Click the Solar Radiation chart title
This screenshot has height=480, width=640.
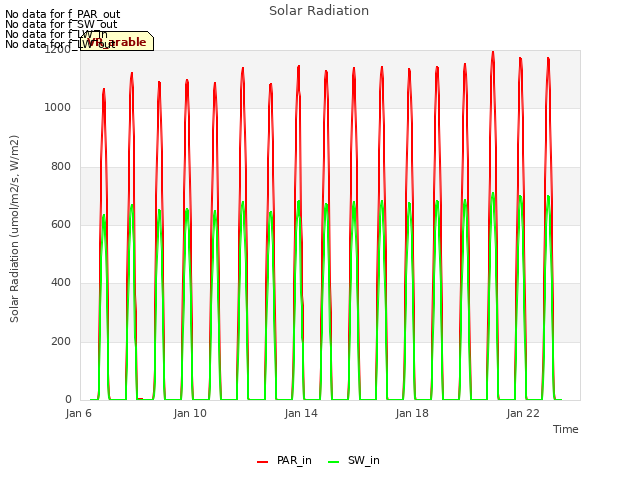pos(319,11)
